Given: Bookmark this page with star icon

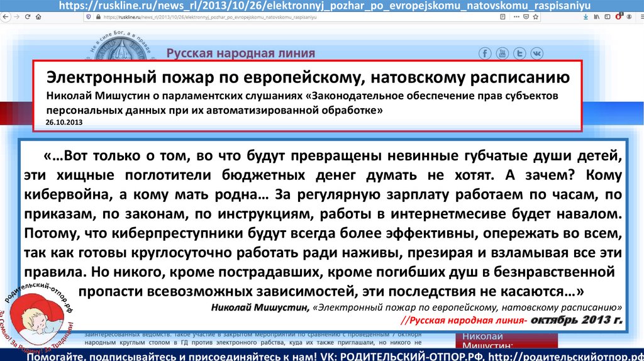Looking at the screenshot, I should (x=536, y=17).
